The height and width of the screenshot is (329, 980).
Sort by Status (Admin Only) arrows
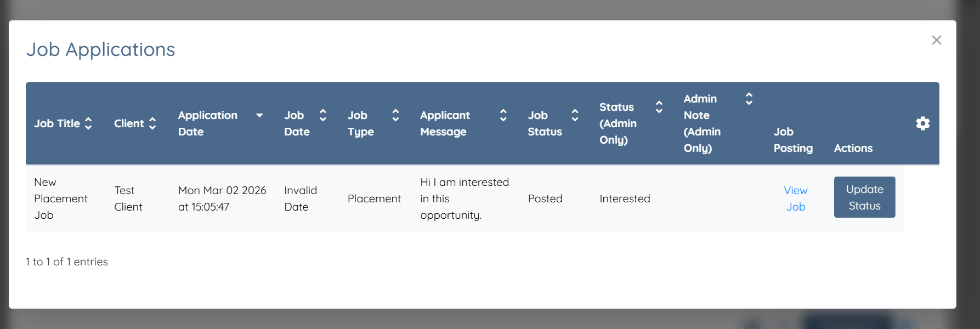pos(659,107)
